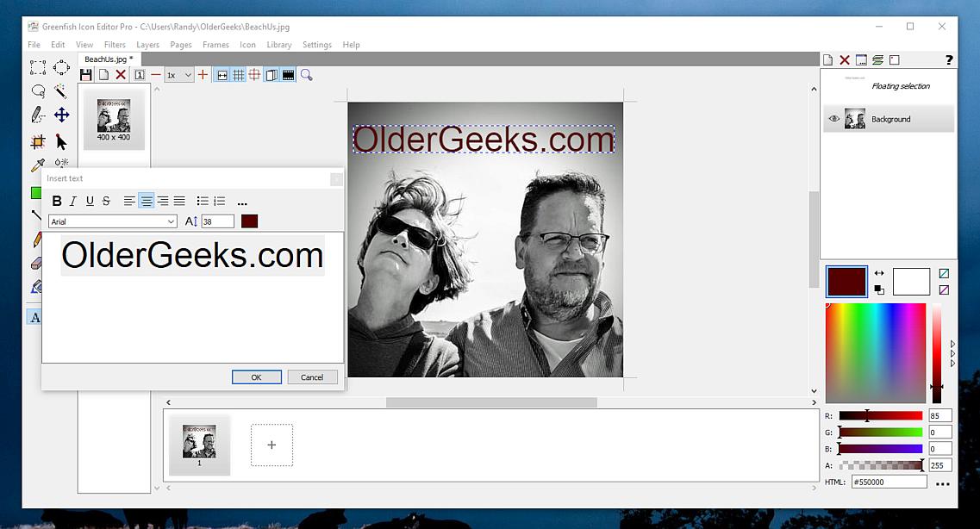Toggle the page list panel
The height and width of the screenshot is (529, 980).
272,75
